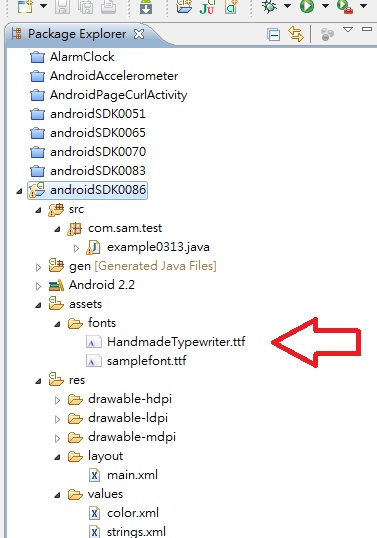Click the green Run button
This screenshot has width=377, height=538.
click(307, 6)
